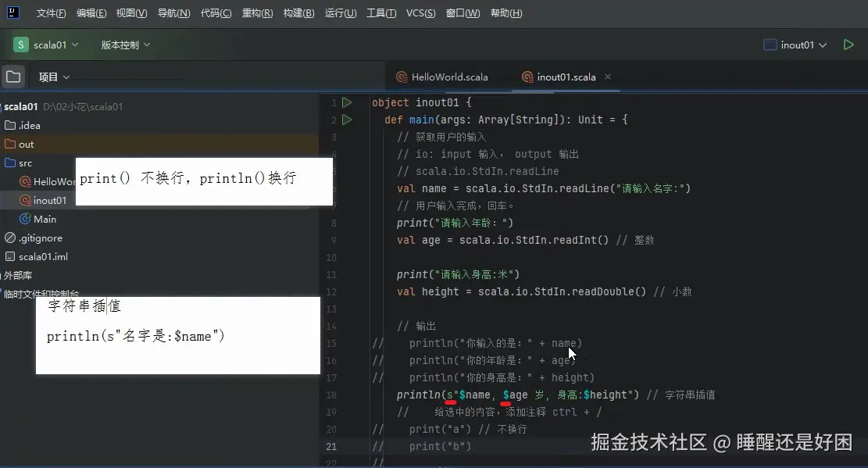Click the scala01.iml module file icon
The width and height of the screenshot is (868, 468).
[10, 256]
